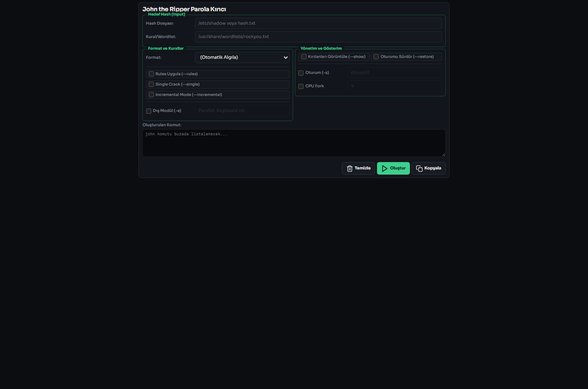Click the Dış Modül text field
Viewport: 588px width, 389px height.
point(242,111)
